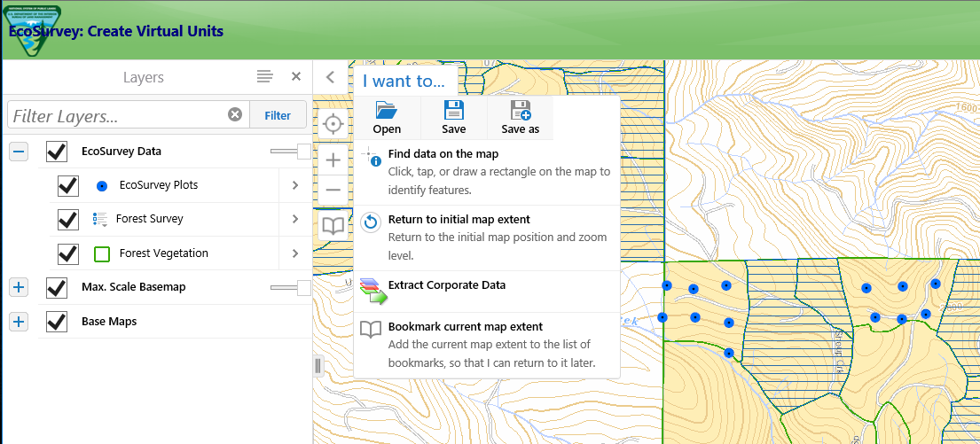Viewport: 980px width, 444px height.
Task: Collapse the EcoSurvey Data group
Action: pos(19,152)
